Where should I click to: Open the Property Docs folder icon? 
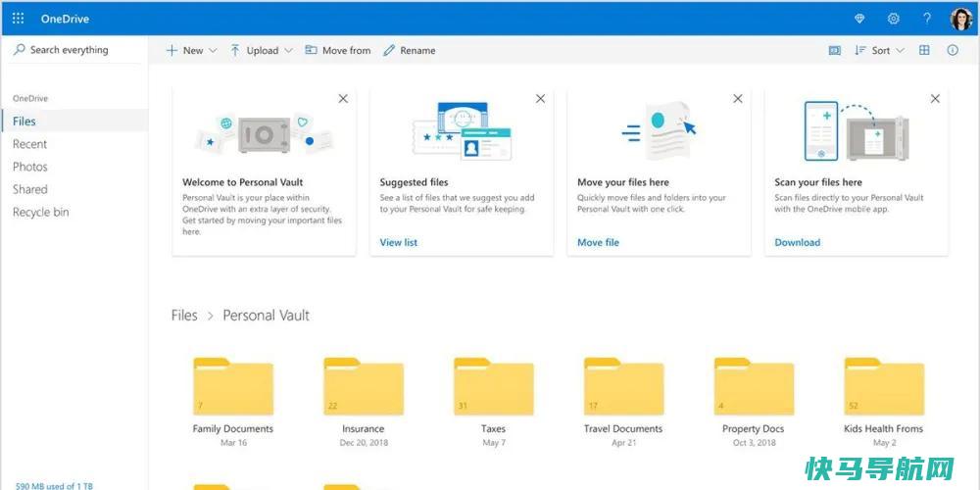click(754, 386)
